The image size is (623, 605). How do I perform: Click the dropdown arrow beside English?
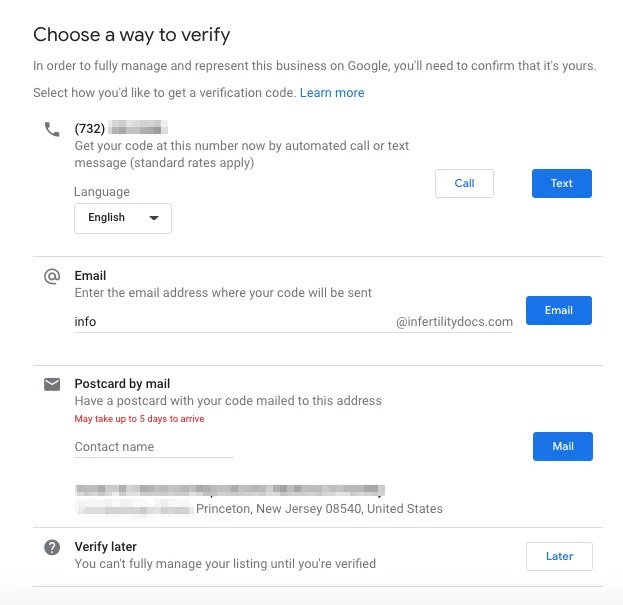[x=154, y=218]
